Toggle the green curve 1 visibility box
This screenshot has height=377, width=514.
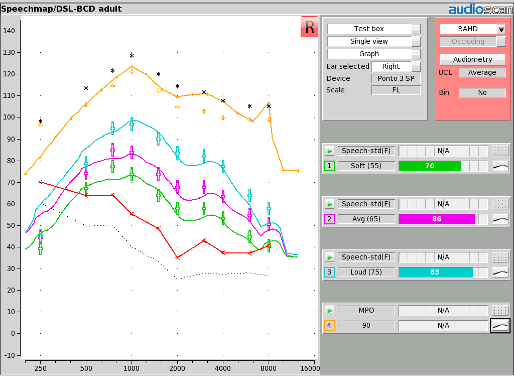point(329,166)
